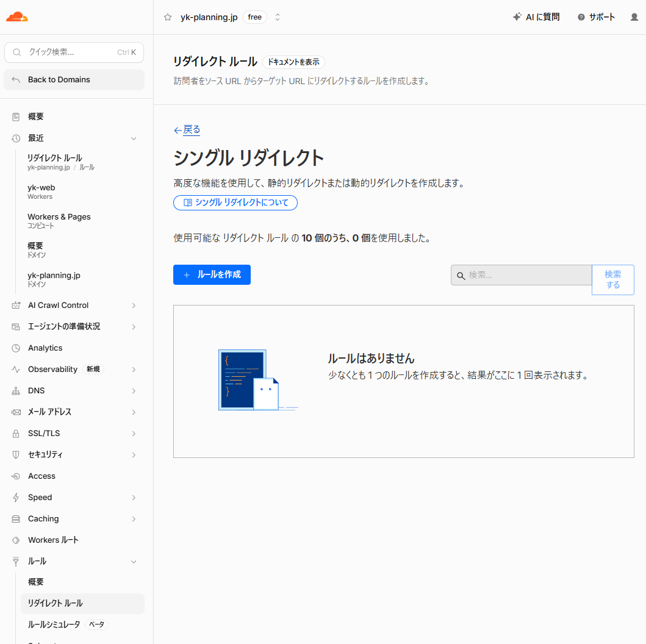Click the メール アドレス envelope icon
The height and width of the screenshot is (644, 646).
click(x=16, y=412)
